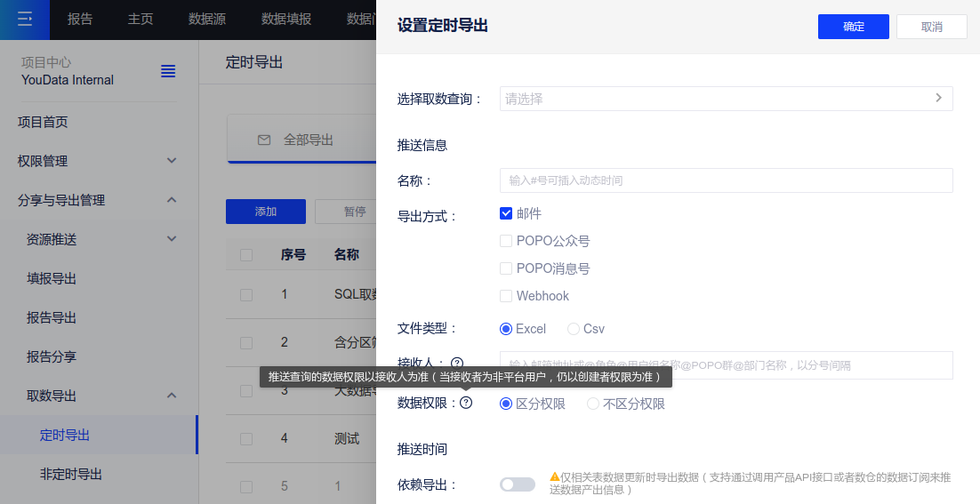
Task: Choose 不区分权限 radio option
Action: pos(593,404)
